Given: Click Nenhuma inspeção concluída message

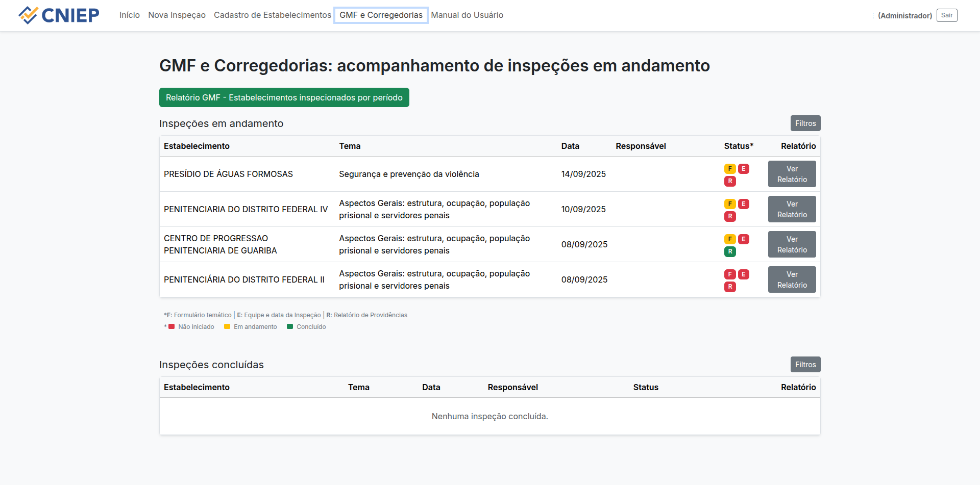Looking at the screenshot, I should coord(489,416).
